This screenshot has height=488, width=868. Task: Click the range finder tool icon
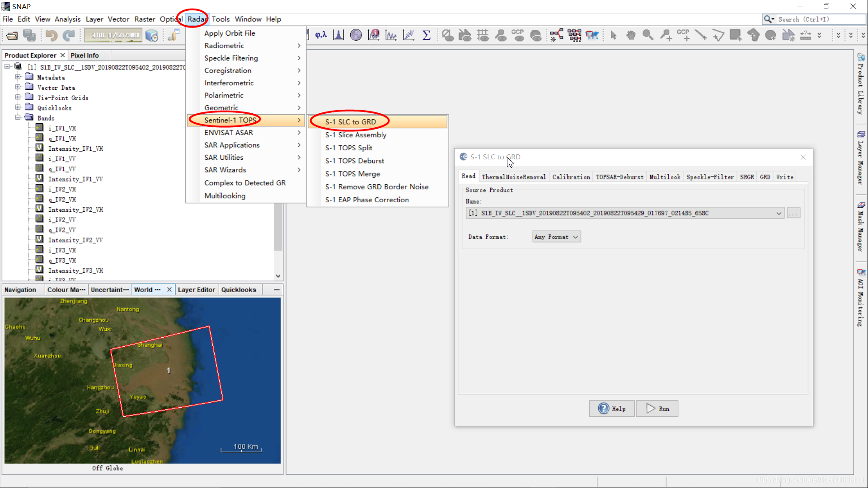pyautogui.click(x=806, y=35)
